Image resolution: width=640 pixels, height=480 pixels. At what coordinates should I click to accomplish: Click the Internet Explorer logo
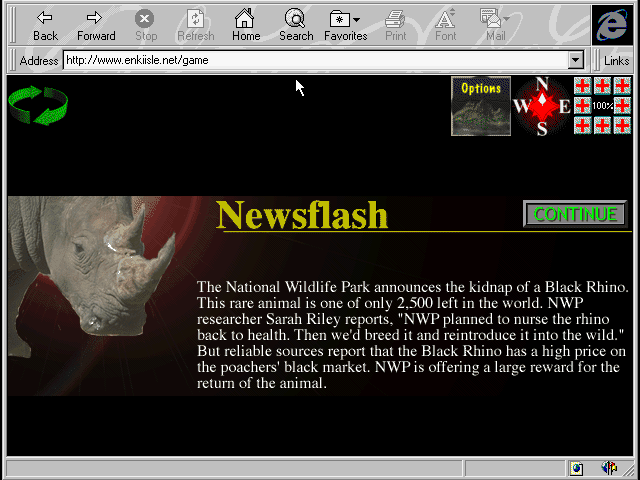[x=612, y=25]
